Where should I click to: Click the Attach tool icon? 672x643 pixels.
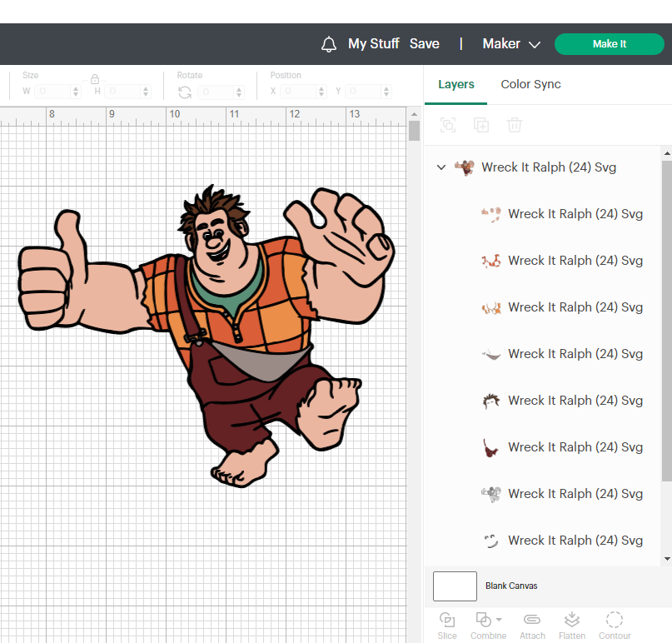(532, 620)
